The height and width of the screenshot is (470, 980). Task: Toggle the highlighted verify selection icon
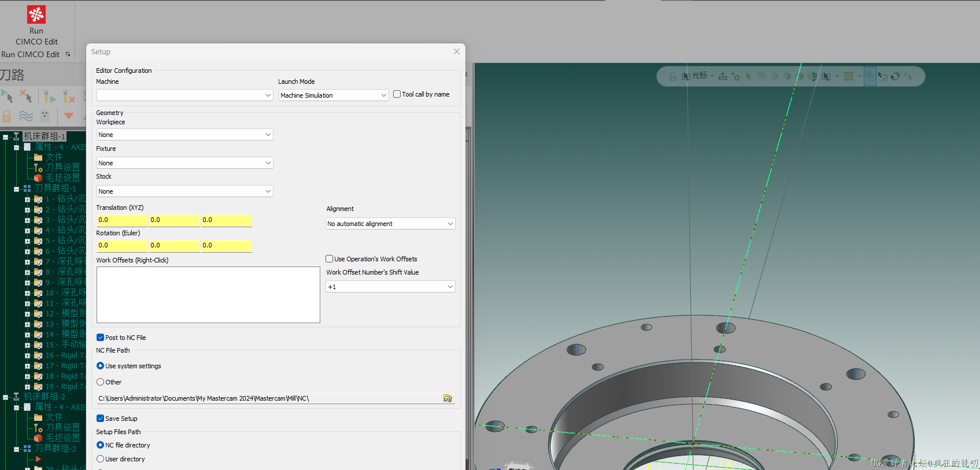[870, 76]
